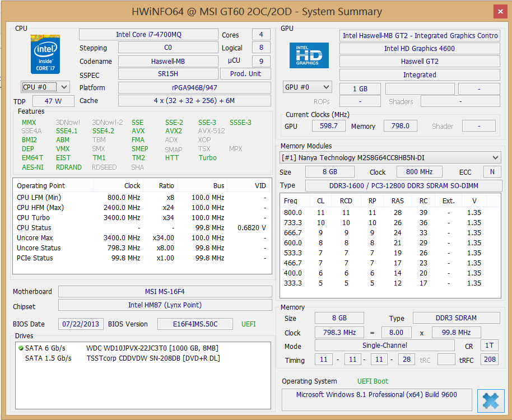
Task: Click the RDRAND feature label
Action: (x=69, y=167)
